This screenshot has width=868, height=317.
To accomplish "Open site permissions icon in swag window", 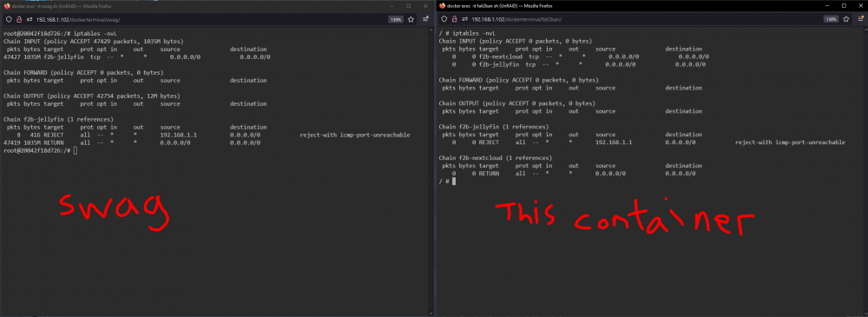I will [30, 19].
